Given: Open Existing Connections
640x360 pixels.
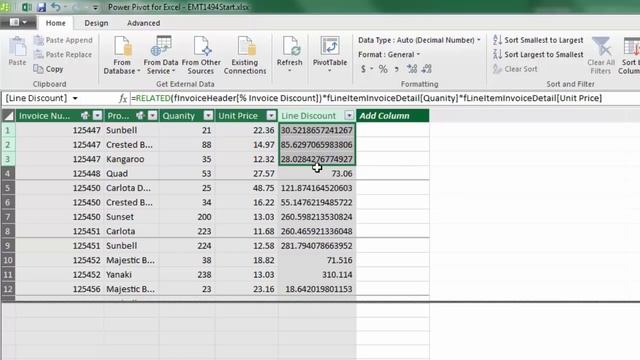Looking at the screenshot, I should click(245, 56).
